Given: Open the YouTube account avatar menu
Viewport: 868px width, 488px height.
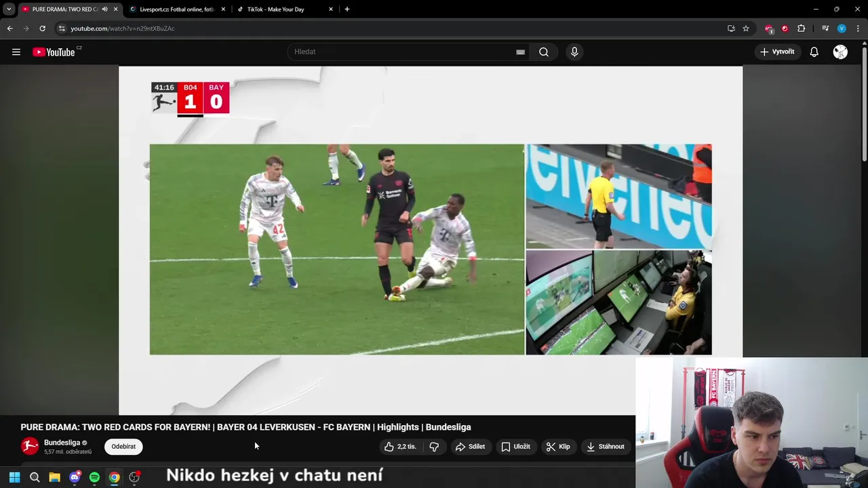Looking at the screenshot, I should [x=840, y=52].
